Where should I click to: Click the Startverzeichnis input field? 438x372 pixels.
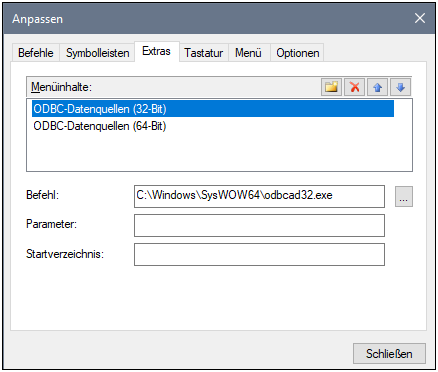(x=259, y=255)
